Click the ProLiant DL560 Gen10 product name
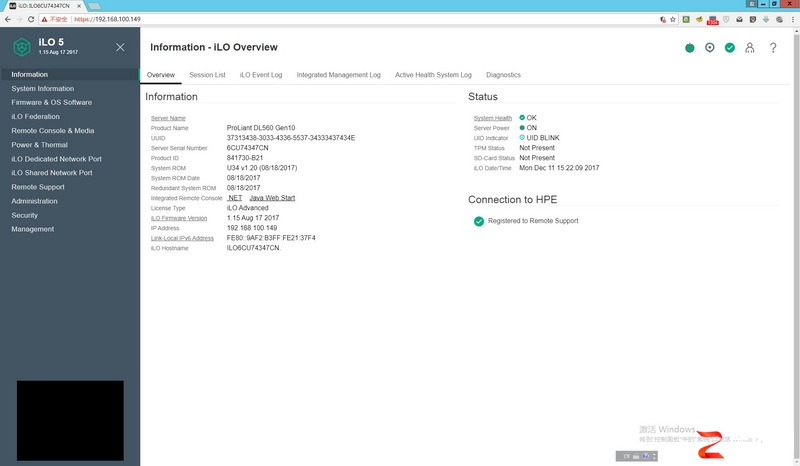The width and height of the screenshot is (800, 466). (261, 128)
